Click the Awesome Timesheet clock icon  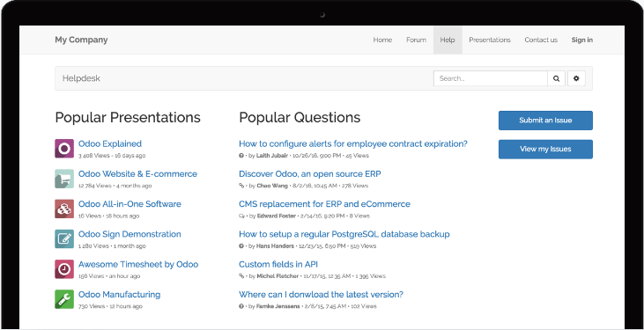coord(64,269)
